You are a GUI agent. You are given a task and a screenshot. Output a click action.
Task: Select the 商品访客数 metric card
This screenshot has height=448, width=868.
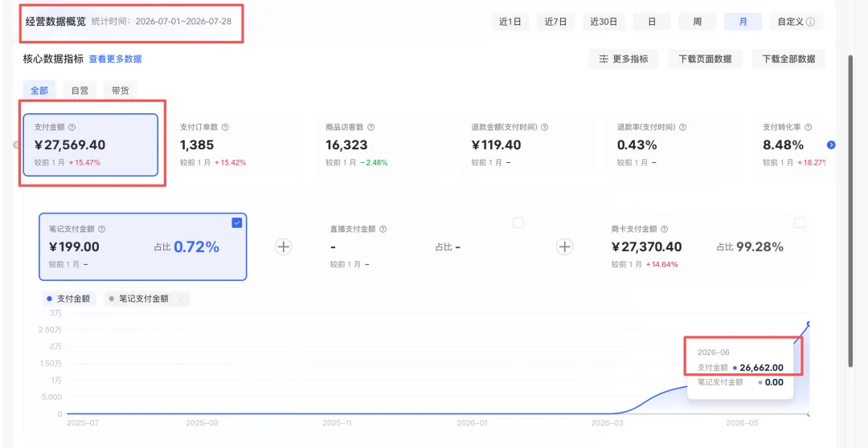point(382,145)
